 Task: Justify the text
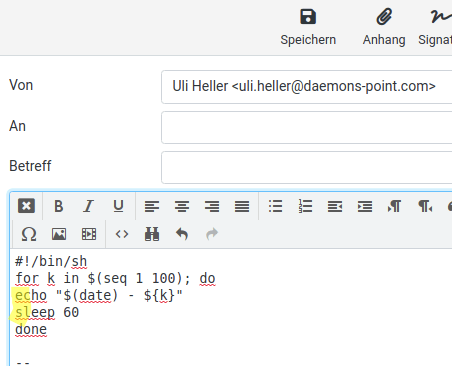242,206
